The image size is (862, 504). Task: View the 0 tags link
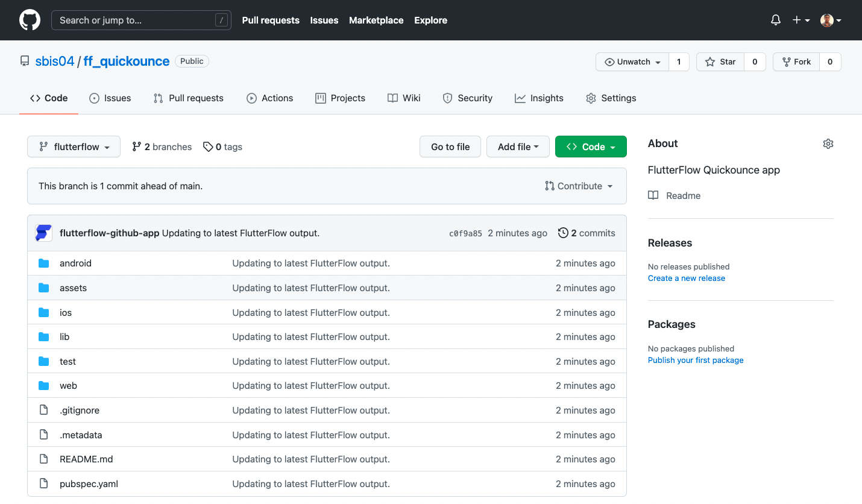[222, 146]
